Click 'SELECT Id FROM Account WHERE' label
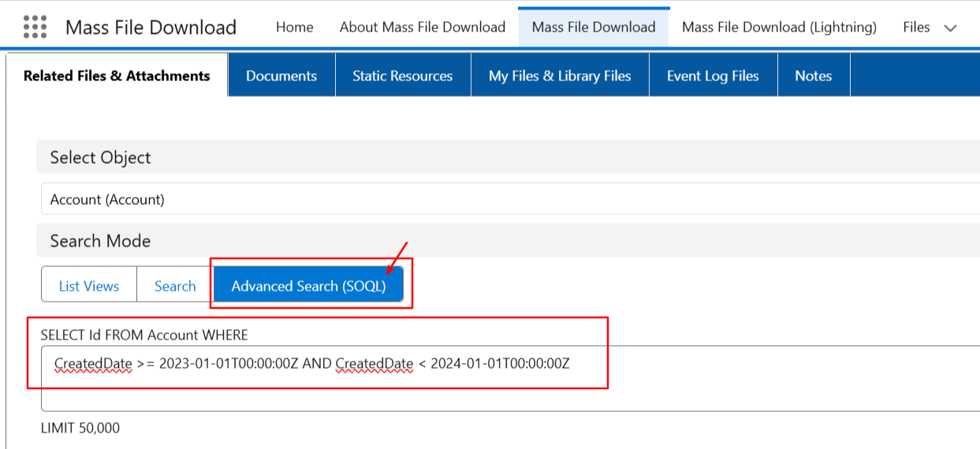Image resolution: width=980 pixels, height=449 pixels. click(144, 335)
